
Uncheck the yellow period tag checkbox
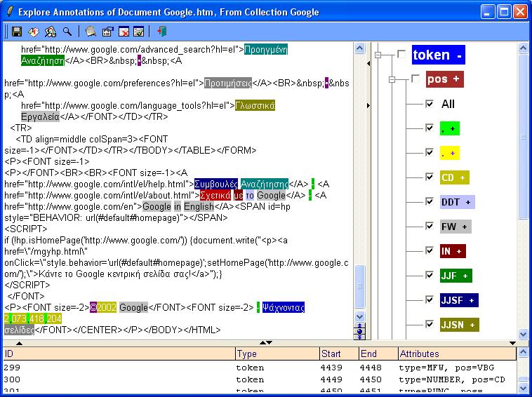[x=430, y=153]
